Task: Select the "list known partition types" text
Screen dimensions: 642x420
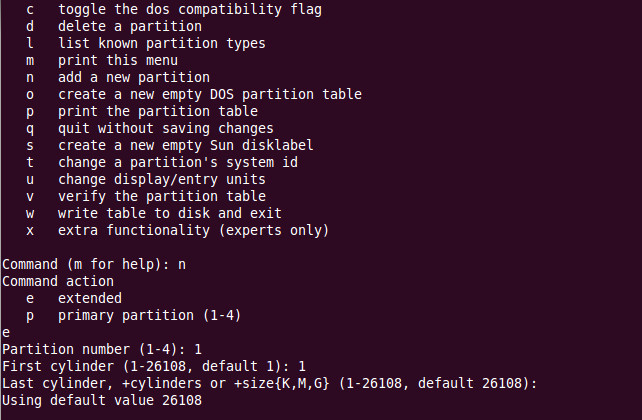Action: pyautogui.click(x=147, y=43)
